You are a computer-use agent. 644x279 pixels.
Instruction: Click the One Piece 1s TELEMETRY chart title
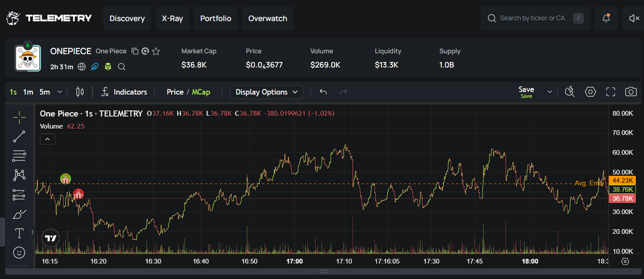[x=91, y=114]
